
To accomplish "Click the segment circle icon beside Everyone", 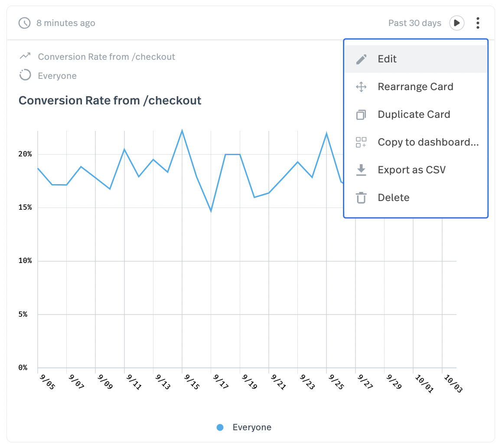I will point(25,75).
